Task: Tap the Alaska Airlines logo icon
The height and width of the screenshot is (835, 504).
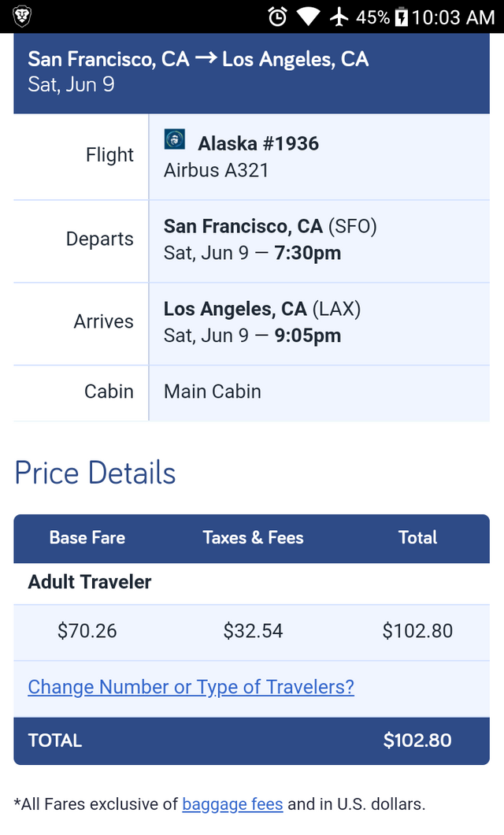Action: pos(174,139)
